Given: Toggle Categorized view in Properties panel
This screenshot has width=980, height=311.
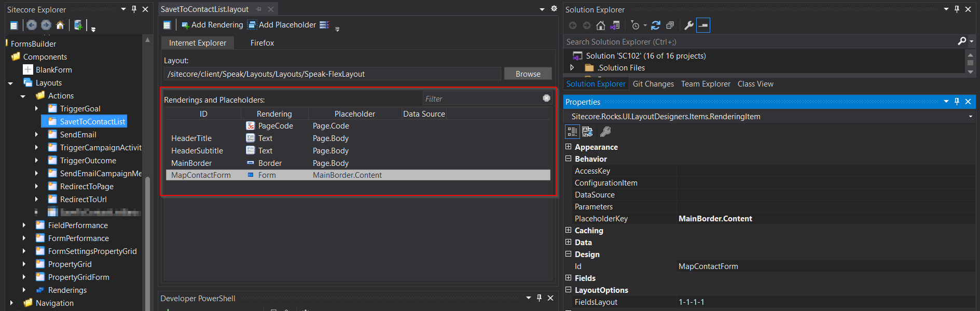Looking at the screenshot, I should point(572,132).
